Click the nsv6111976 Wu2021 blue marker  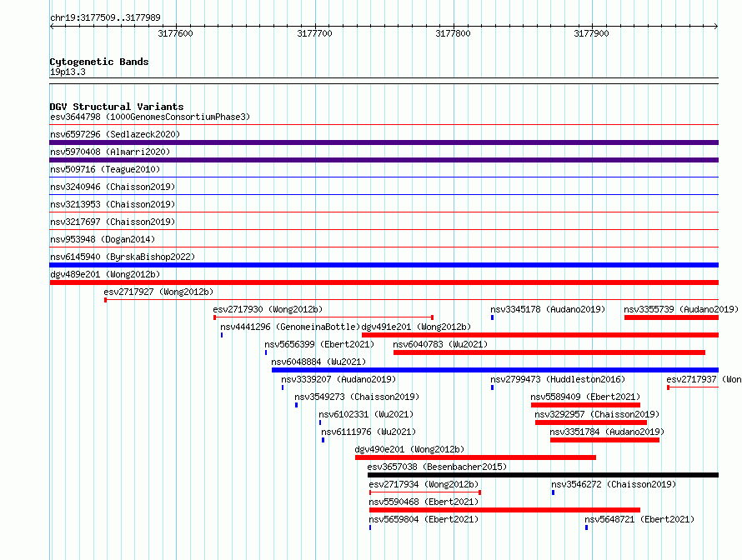(x=323, y=440)
